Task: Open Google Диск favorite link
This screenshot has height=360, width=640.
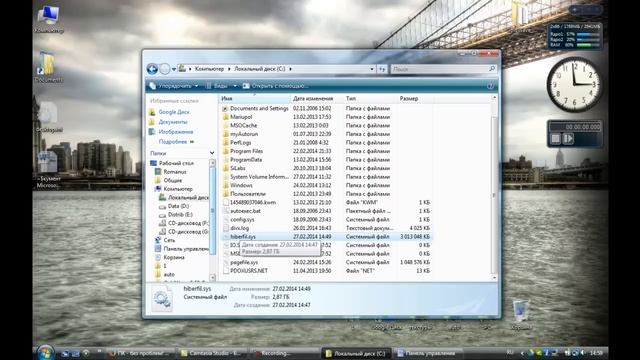Action: [x=174, y=112]
